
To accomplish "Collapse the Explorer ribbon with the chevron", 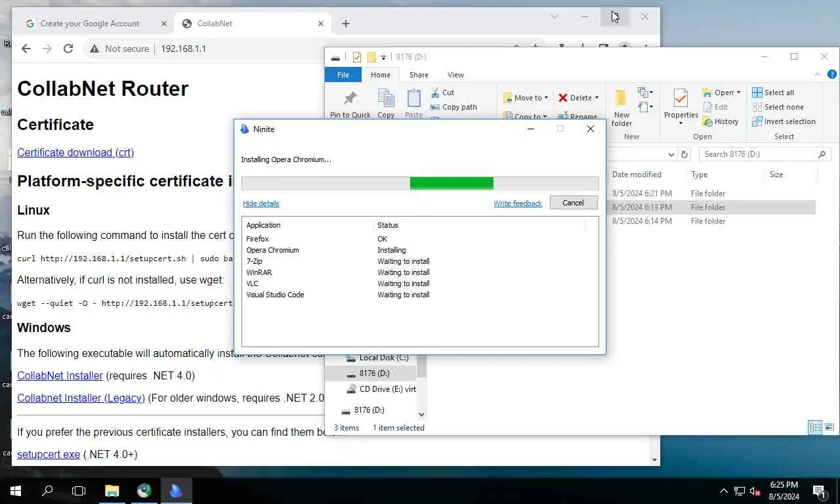I will click(x=818, y=75).
